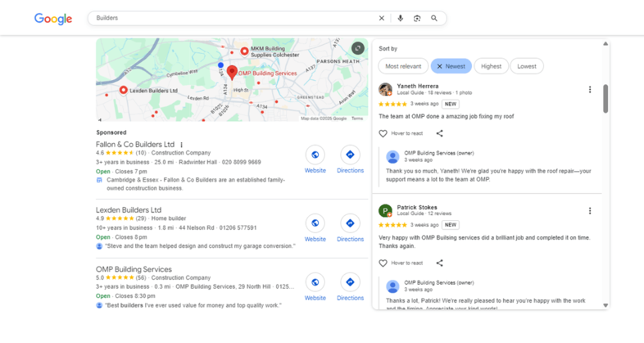Open options menu for Yaneth Herrera's review
This screenshot has width=644, height=343.
pos(590,90)
